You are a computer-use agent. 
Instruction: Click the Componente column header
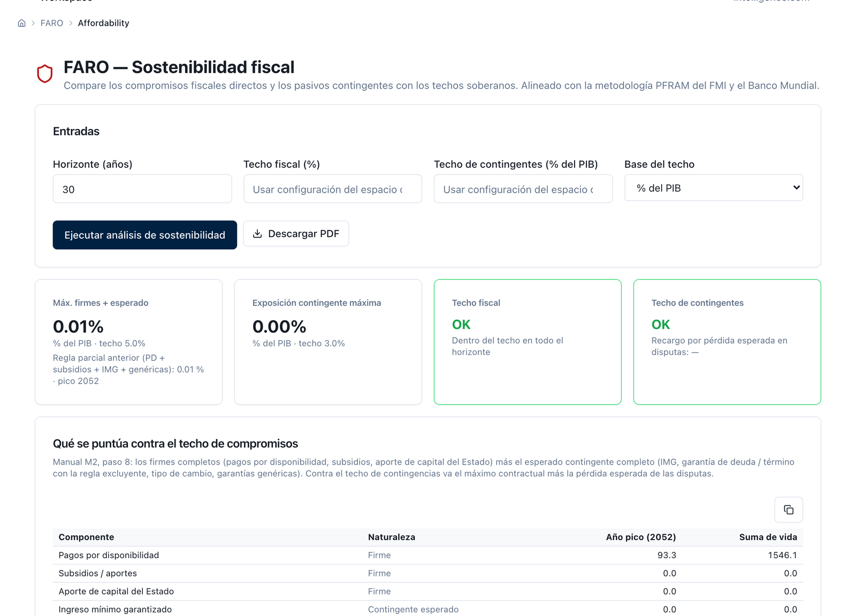click(x=87, y=537)
